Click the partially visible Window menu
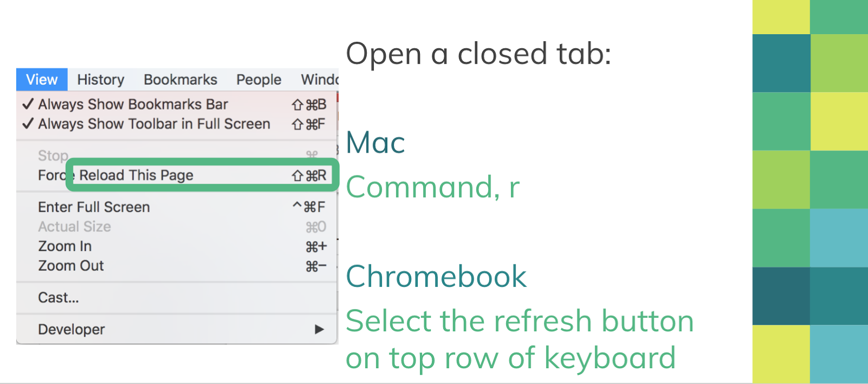 pyautogui.click(x=320, y=80)
